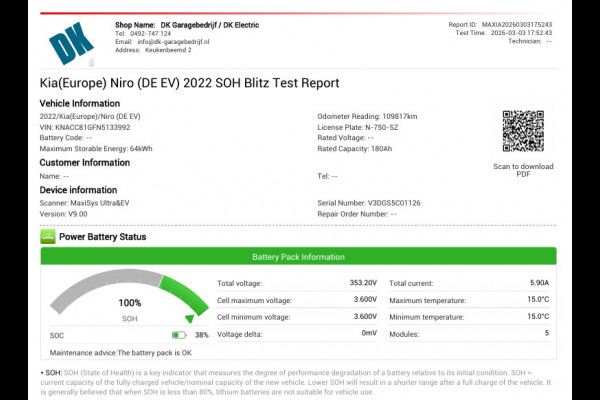The width and height of the screenshot is (600, 400).
Task: Click the Scan to download PDF label
Action: pyautogui.click(x=523, y=170)
